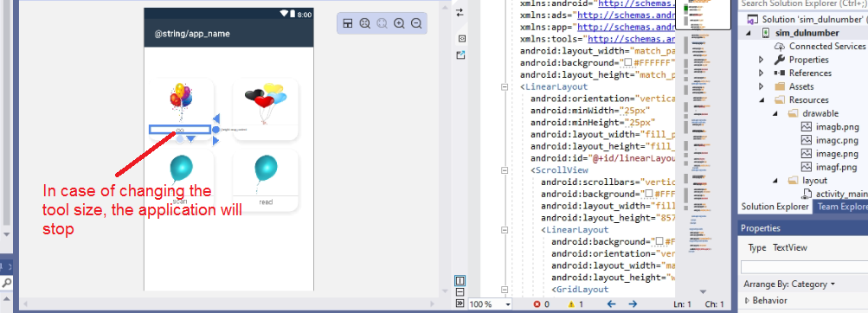Open the xmlns:tools schema link
This screenshot has height=313, width=868.
(x=632, y=39)
